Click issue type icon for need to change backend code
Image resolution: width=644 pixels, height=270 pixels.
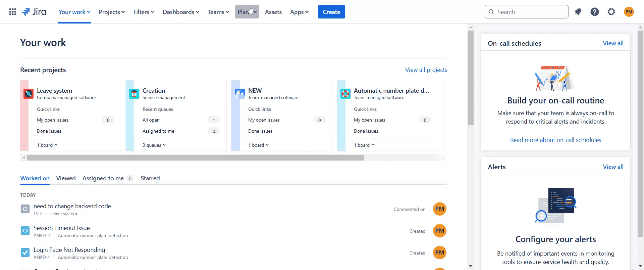point(25,209)
